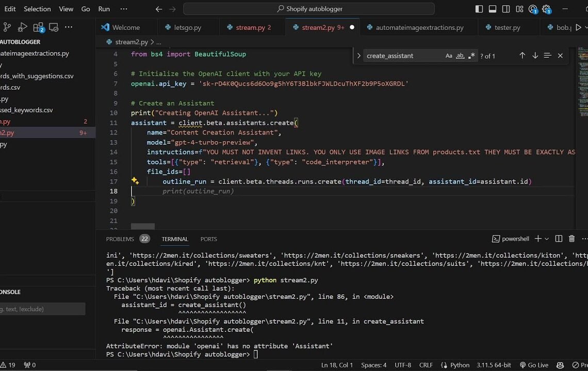
Task: Open the Selection menu
Action: [37, 9]
